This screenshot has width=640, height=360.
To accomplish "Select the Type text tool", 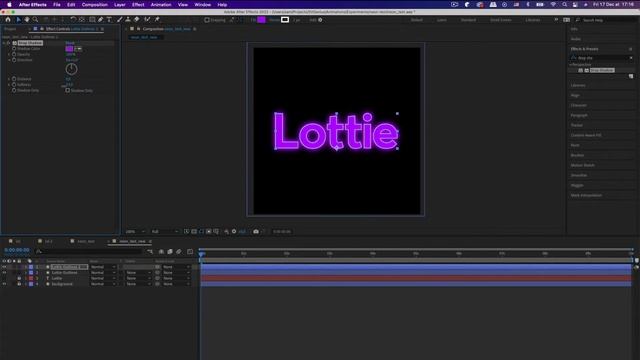I will click(x=109, y=20).
